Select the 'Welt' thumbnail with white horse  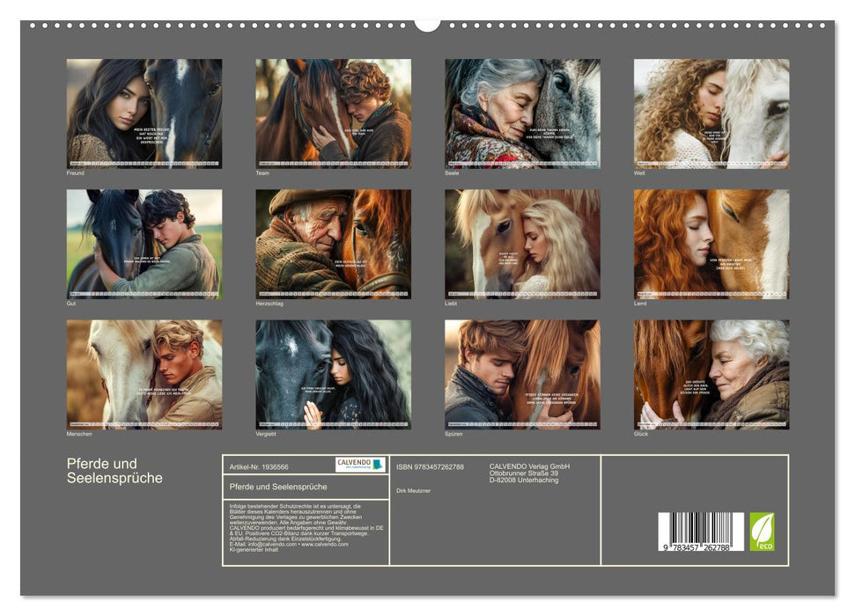pos(711,114)
